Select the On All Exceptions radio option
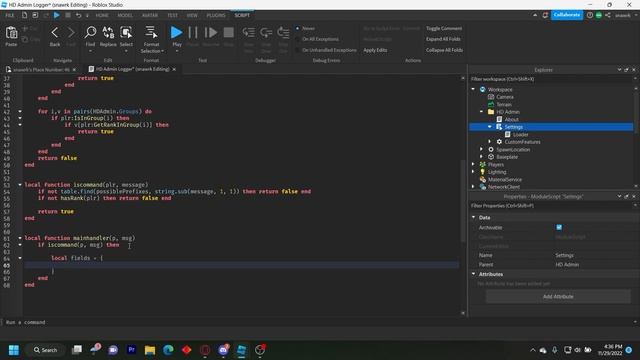The width and height of the screenshot is (640, 360). click(x=298, y=39)
